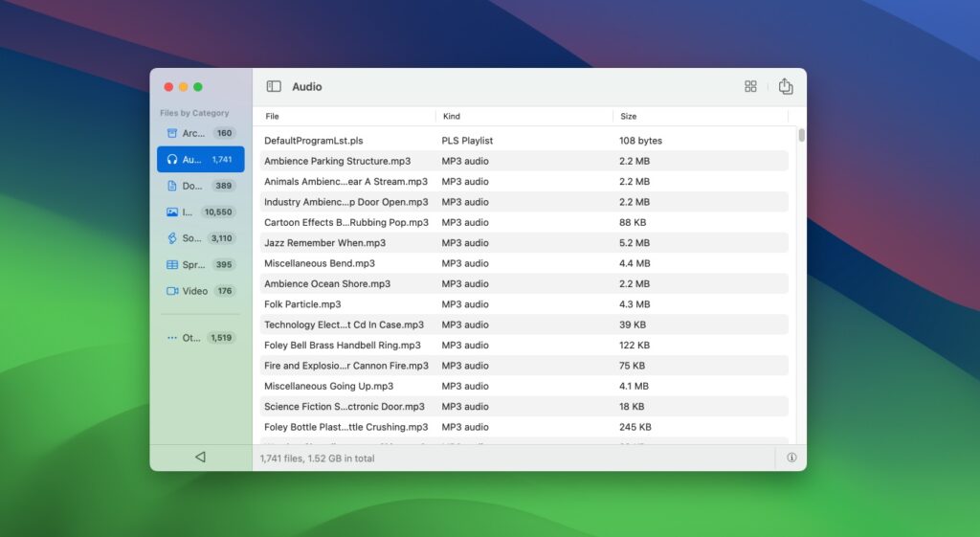Open the Other category ellipsis icon
Viewport: 980px width, 537px height.
172,338
